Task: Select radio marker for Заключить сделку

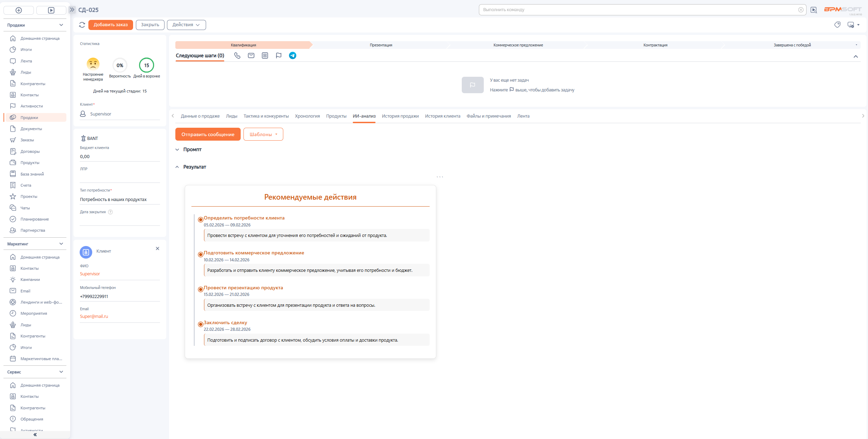Action: tap(200, 324)
